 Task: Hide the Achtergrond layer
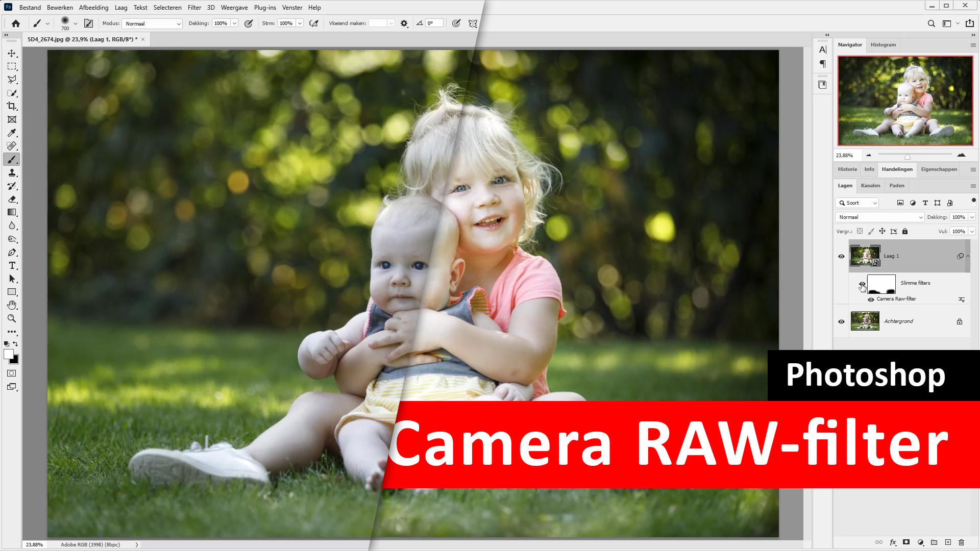(x=841, y=321)
